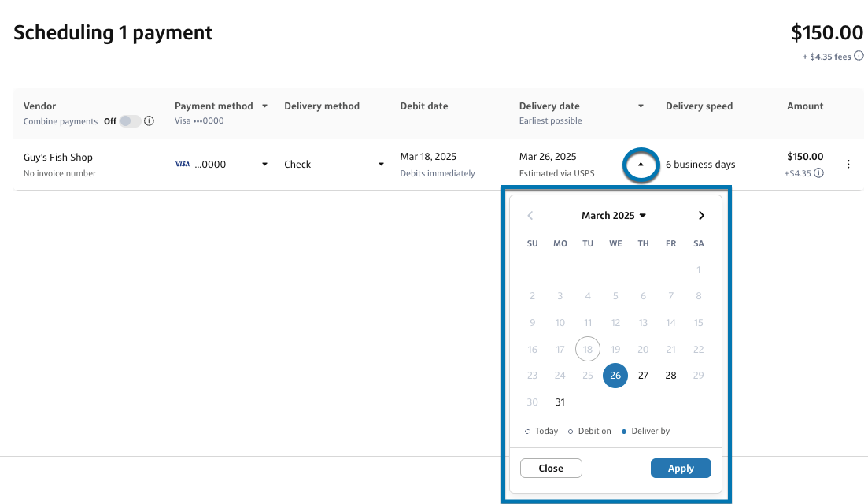868x504 pixels.
Task: Open the March 2025 month selector
Action: [x=614, y=216]
